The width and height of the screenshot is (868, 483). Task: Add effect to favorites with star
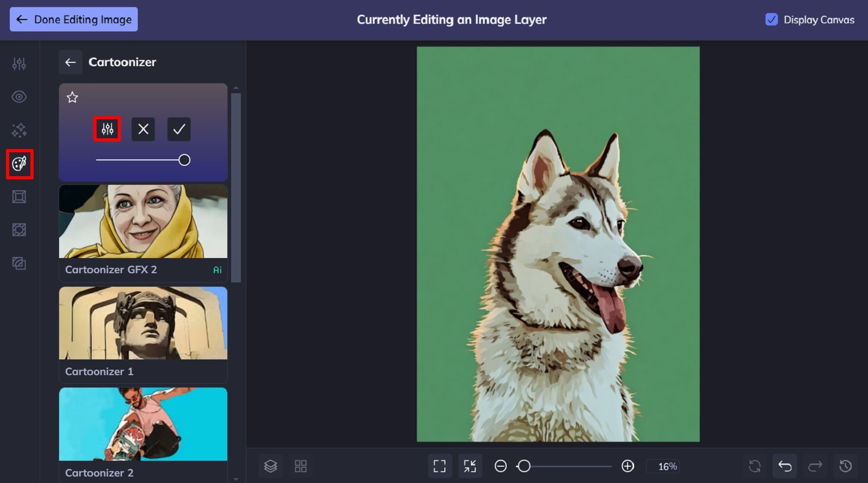tap(72, 98)
